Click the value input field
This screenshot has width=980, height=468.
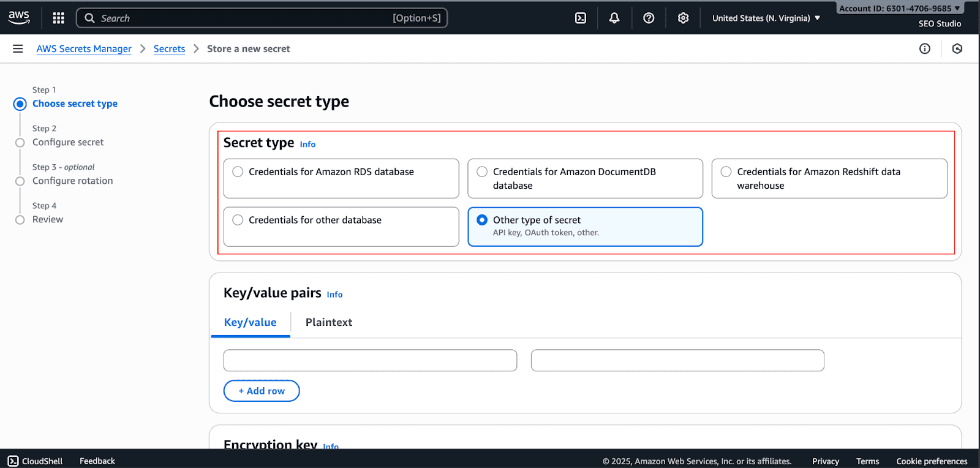[x=677, y=360]
